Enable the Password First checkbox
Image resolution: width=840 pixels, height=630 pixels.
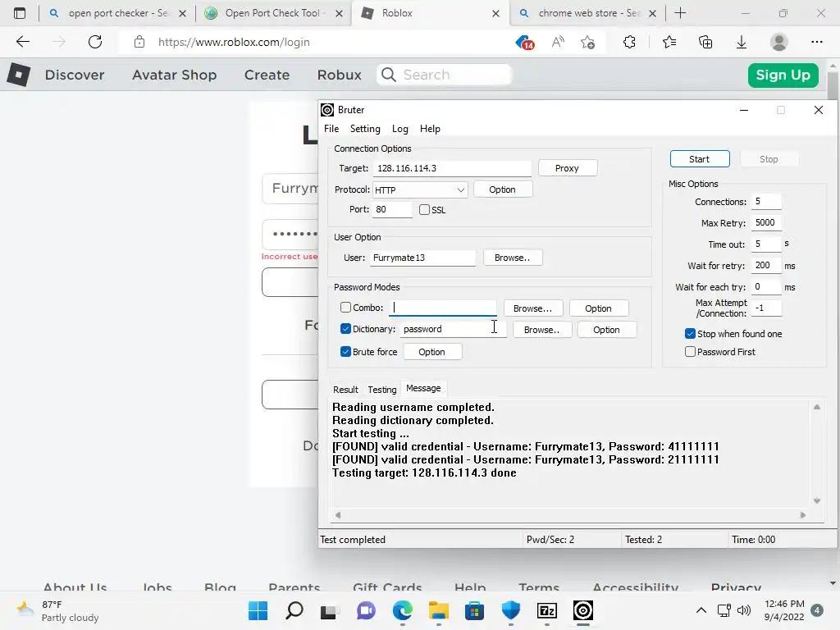[x=690, y=352]
